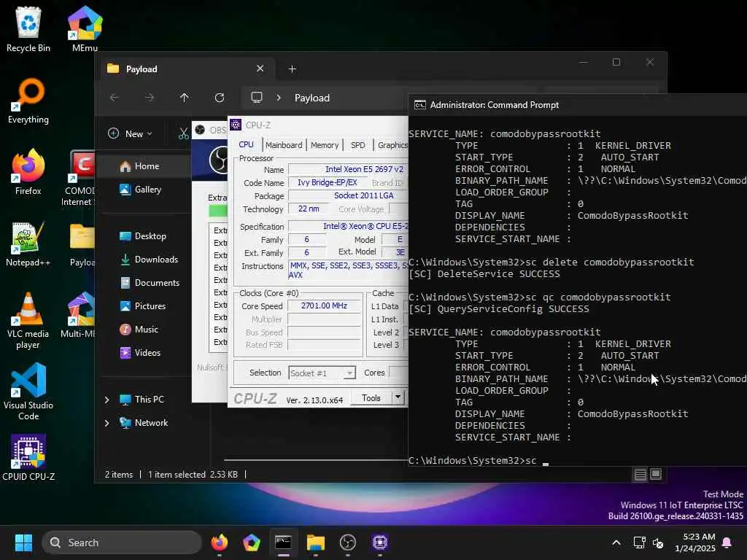Viewport: 747px width, 560px height.
Task: Switch to the CPU tab in CPU-Z
Action: pyautogui.click(x=247, y=145)
